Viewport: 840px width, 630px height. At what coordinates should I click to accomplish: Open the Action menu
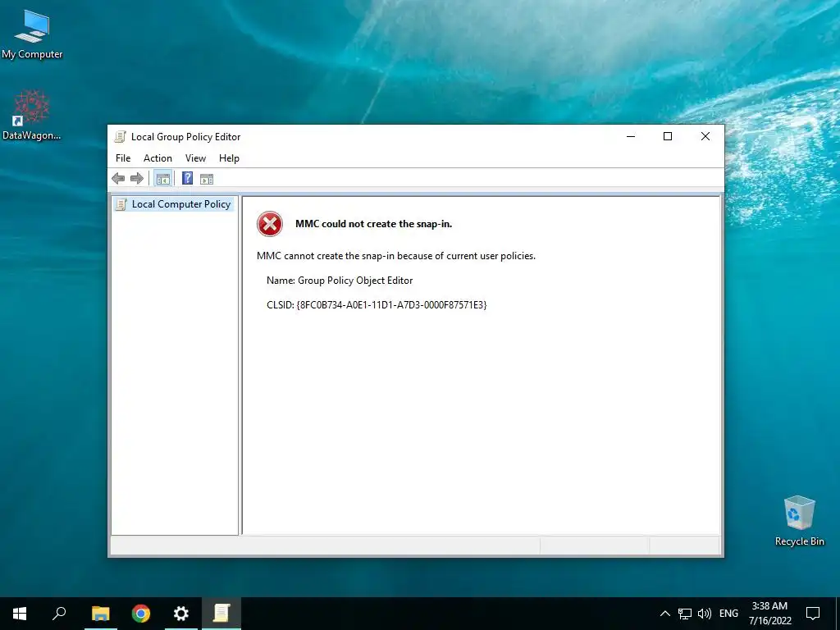coord(157,158)
